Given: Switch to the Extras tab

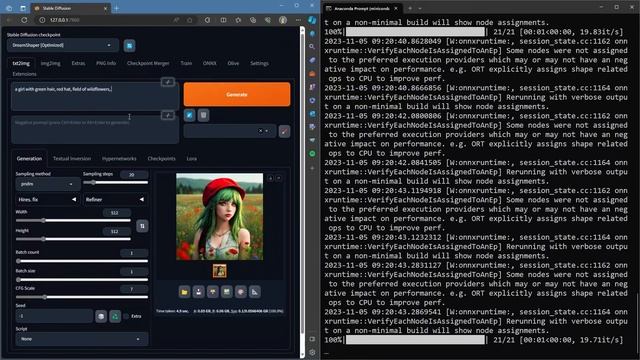Looking at the screenshot, I should pyautogui.click(x=78, y=64).
